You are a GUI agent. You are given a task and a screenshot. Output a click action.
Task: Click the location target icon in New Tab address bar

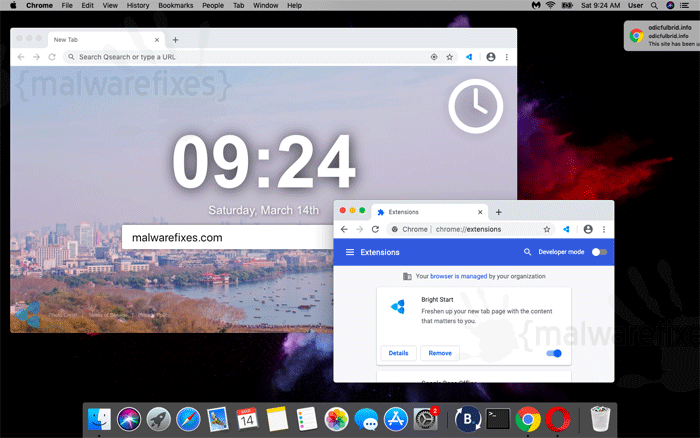pos(434,57)
